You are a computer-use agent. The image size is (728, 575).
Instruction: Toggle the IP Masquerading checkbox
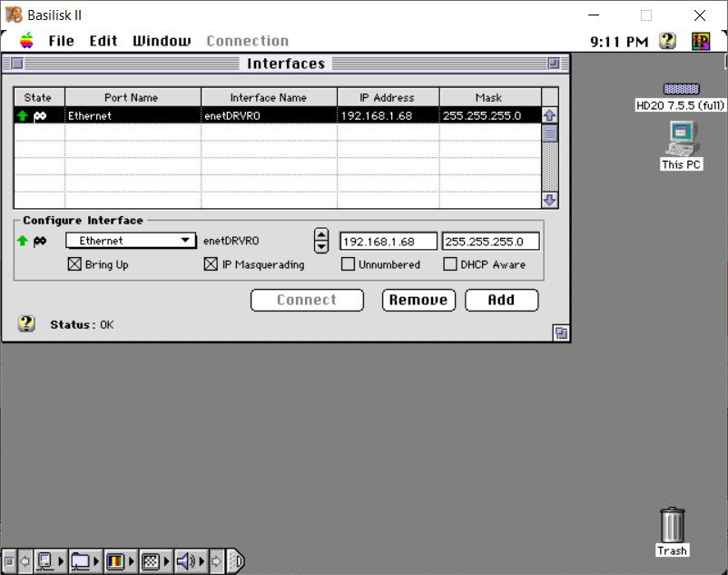[211, 264]
